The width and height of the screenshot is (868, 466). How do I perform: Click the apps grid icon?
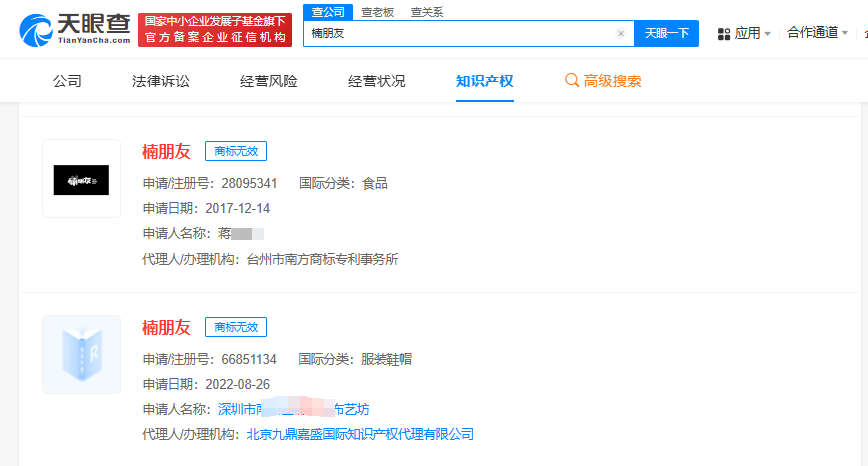(x=724, y=34)
